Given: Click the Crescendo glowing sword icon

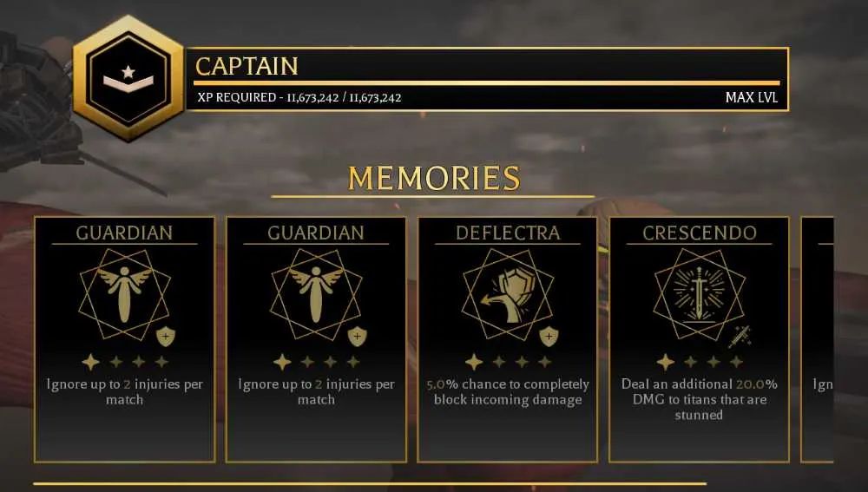Looking at the screenshot, I should 699,294.
